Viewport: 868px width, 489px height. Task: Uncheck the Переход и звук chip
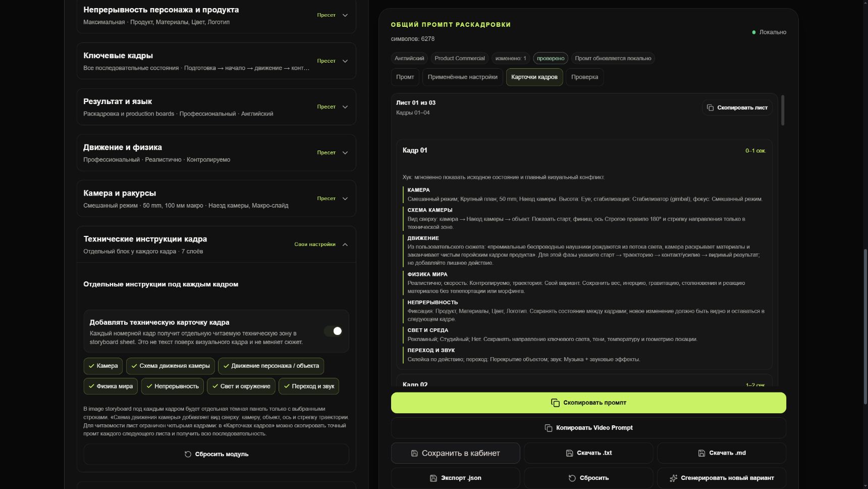coord(309,386)
